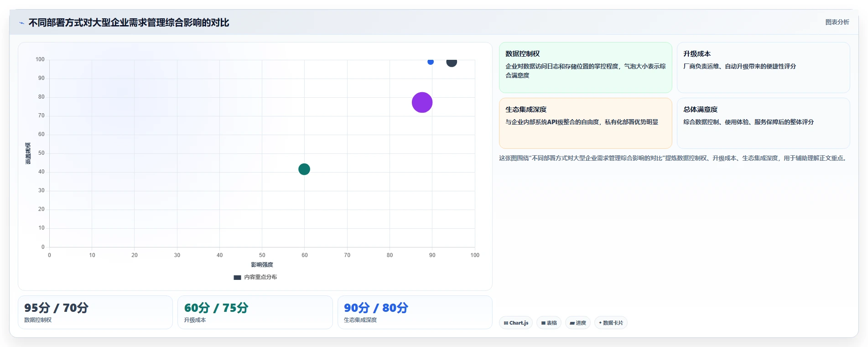Click the summary sentence starting 这张图围绕
The width and height of the screenshot is (868, 347).
tap(674, 158)
